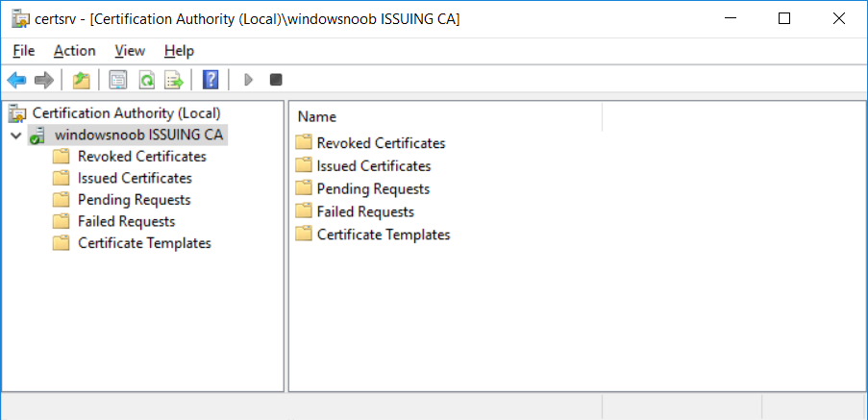Click the Export List toolbar icon
Image resolution: width=868 pixels, height=420 pixels.
pyautogui.click(x=174, y=80)
